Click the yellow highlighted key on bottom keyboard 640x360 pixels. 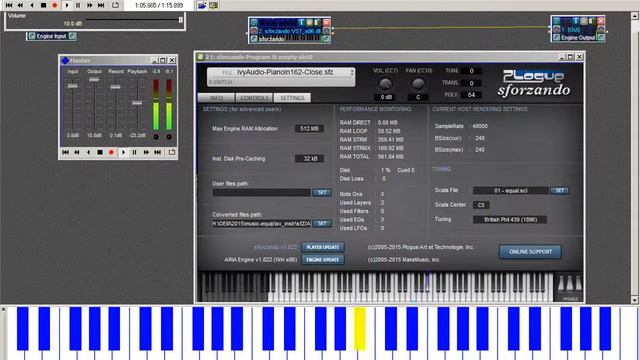pyautogui.click(x=360, y=329)
